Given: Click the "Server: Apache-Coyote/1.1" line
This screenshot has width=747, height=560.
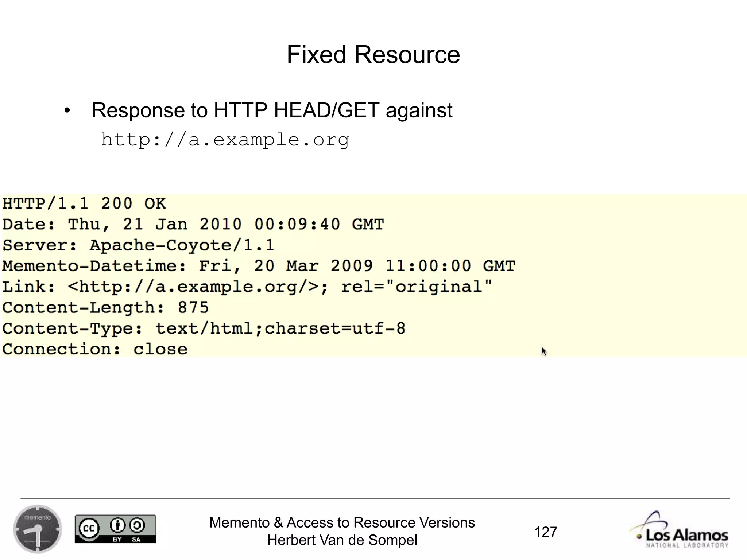Looking at the screenshot, I should 138,245.
